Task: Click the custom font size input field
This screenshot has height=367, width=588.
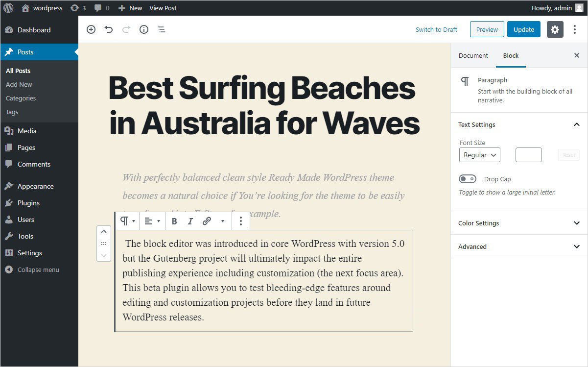Action: [x=528, y=155]
